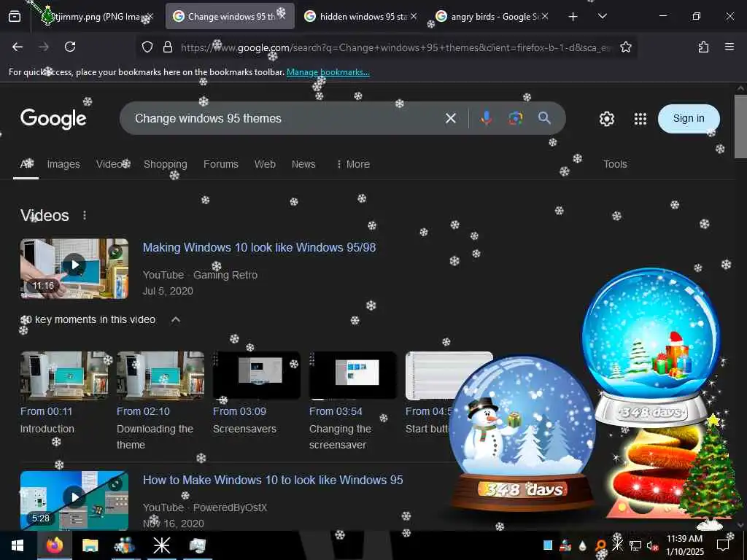The image size is (747, 560).
Task: Click the presents snow globe widget
Action: (x=651, y=348)
